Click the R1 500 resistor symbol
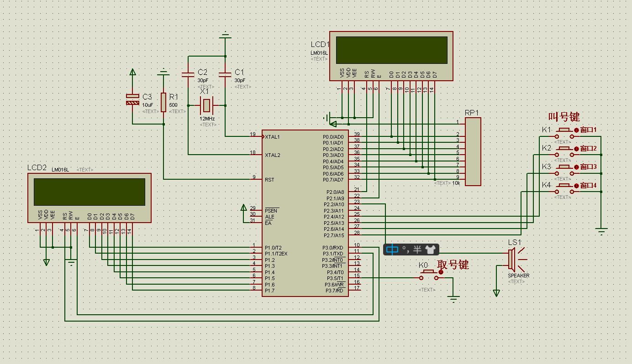This screenshot has height=364, width=632. [163, 102]
